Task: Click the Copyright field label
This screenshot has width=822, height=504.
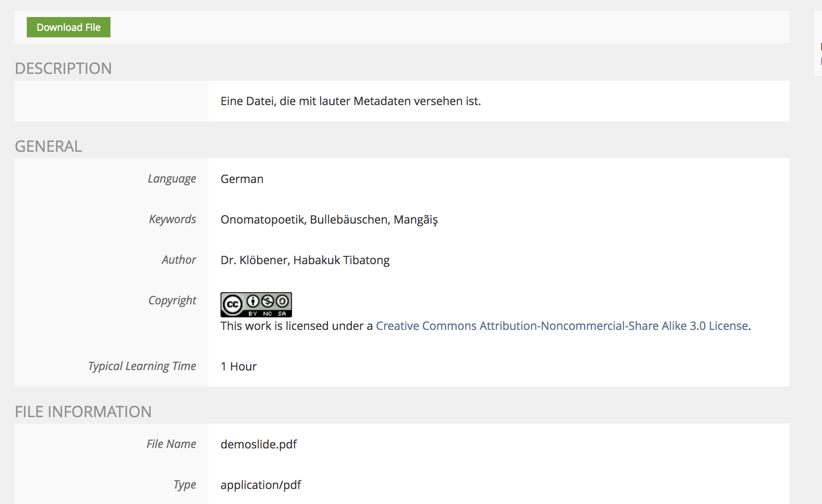Action: coord(172,301)
